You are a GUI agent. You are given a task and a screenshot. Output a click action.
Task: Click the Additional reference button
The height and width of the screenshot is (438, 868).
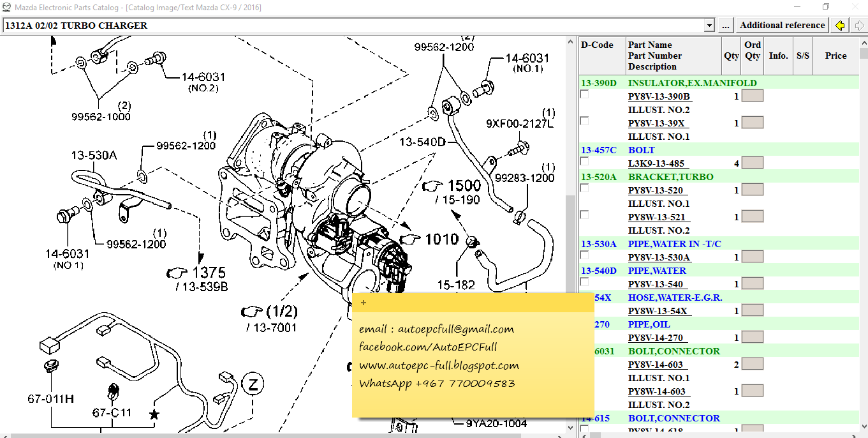point(782,26)
